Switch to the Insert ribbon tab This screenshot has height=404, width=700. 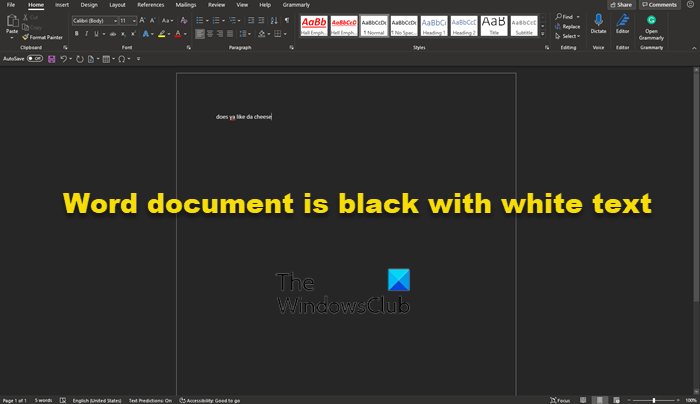[x=62, y=5]
